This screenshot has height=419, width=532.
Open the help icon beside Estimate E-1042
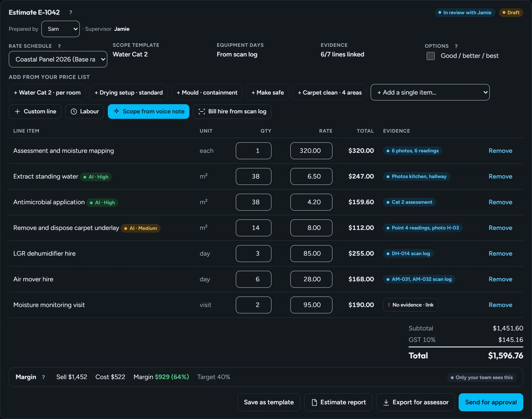click(x=71, y=12)
